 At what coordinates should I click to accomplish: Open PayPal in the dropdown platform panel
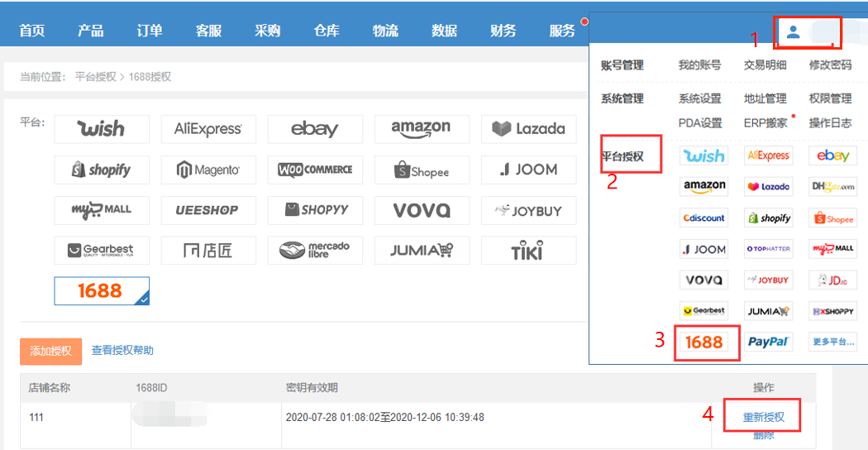coord(768,342)
